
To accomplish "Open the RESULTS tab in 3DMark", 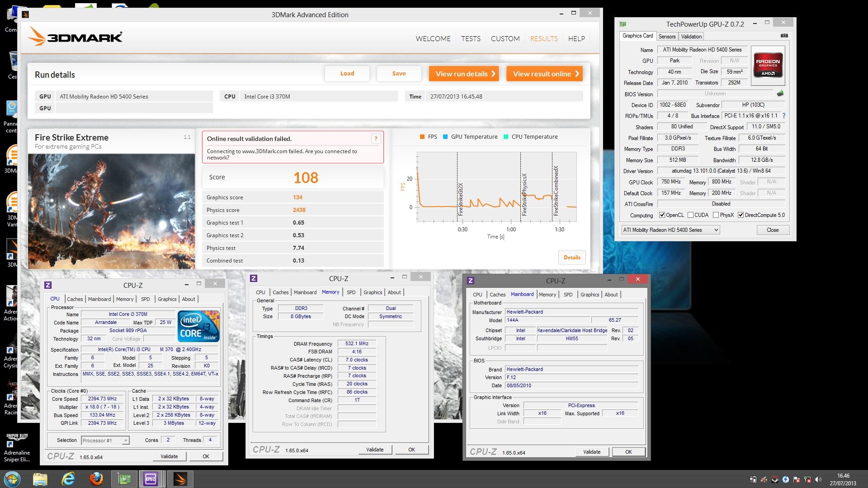I will coord(544,39).
